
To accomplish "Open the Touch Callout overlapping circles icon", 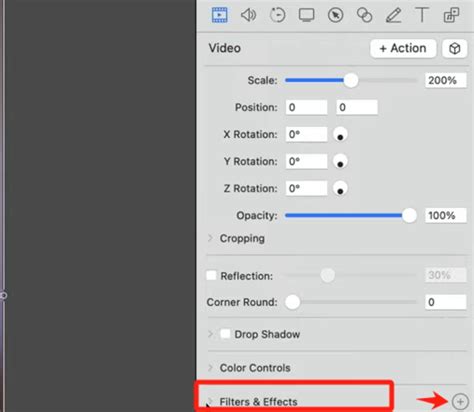I will point(364,15).
